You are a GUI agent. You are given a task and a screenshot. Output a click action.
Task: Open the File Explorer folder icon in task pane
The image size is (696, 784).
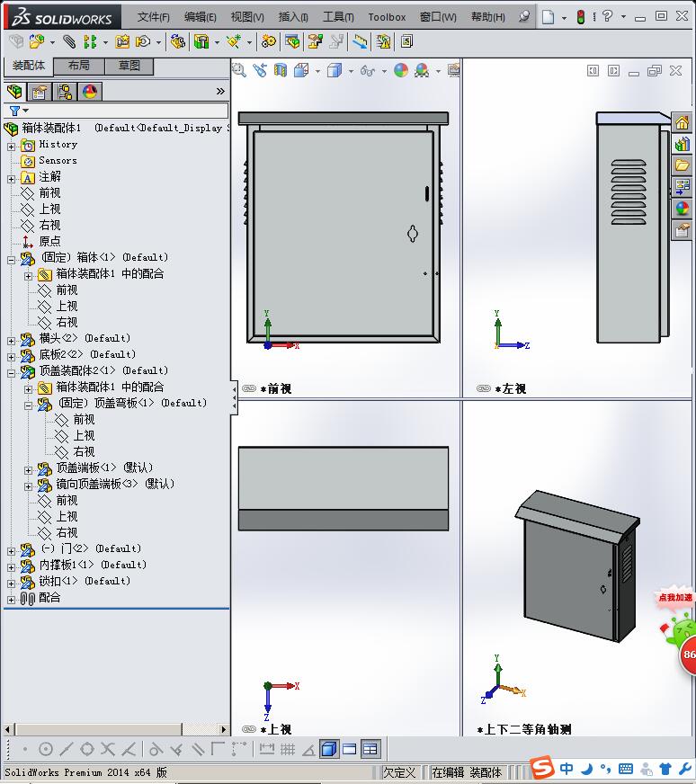tap(683, 165)
